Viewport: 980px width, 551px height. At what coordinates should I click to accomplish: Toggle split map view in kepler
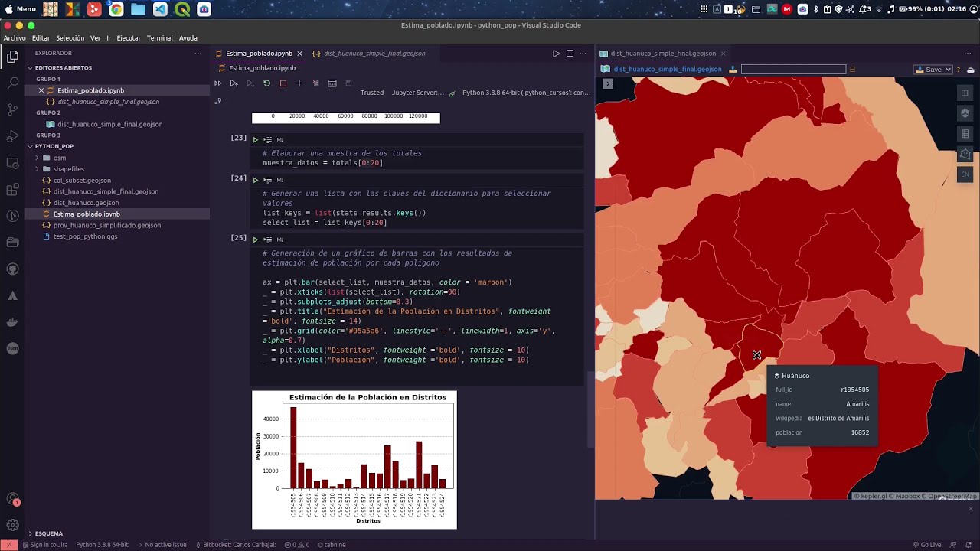[965, 93]
